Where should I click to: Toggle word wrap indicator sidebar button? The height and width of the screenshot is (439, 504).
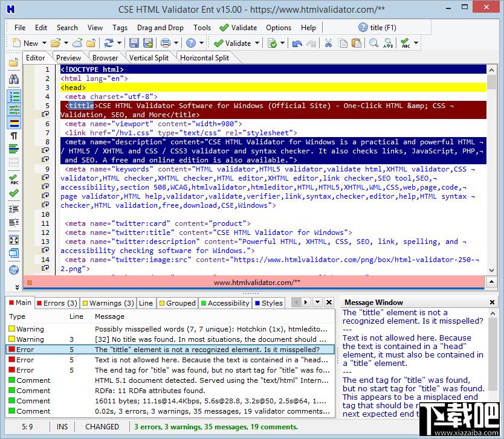[14, 110]
